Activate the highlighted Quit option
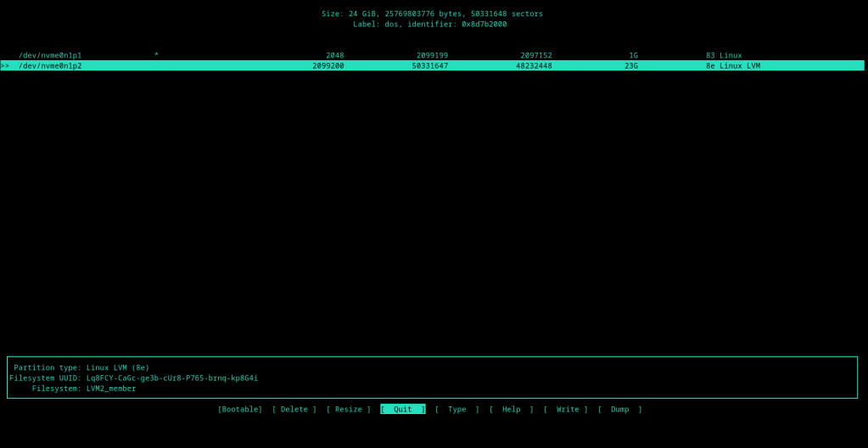This screenshot has width=868, height=448. tap(402, 409)
